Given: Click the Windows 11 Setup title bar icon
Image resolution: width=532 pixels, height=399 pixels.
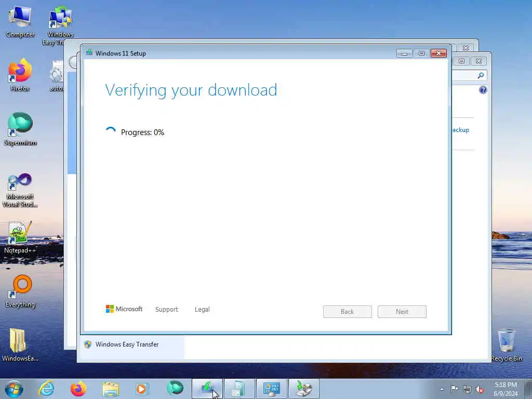Looking at the screenshot, I should [x=89, y=52].
